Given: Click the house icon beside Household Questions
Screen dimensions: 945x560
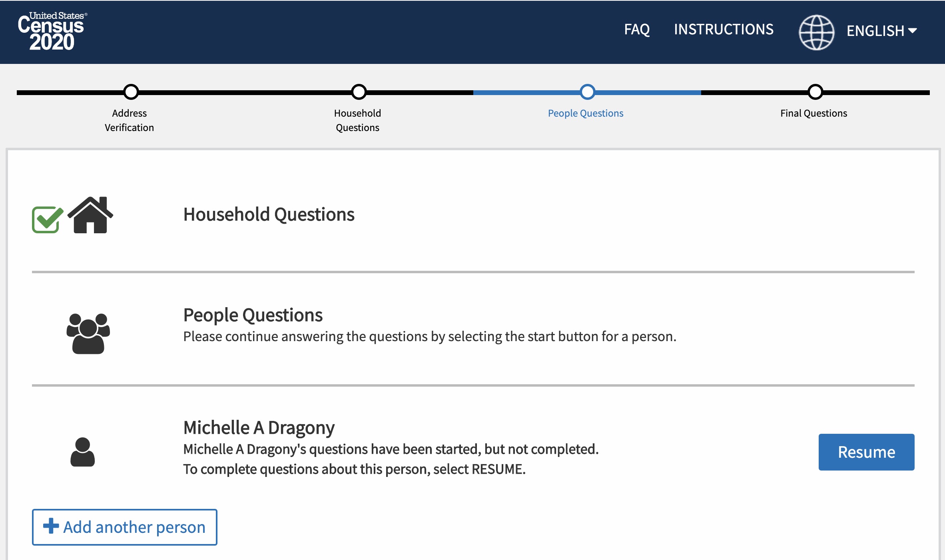Looking at the screenshot, I should click(90, 215).
